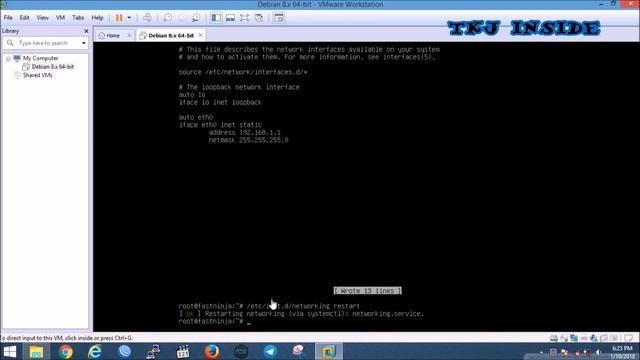Open Firefox from the taskbar
Viewport: 640px width, 360px height.
tap(211, 352)
